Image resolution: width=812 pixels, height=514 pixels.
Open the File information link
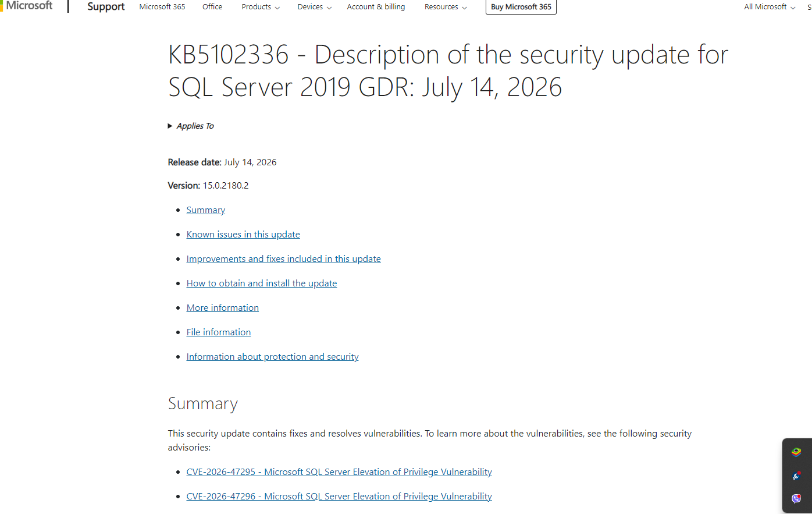click(219, 332)
